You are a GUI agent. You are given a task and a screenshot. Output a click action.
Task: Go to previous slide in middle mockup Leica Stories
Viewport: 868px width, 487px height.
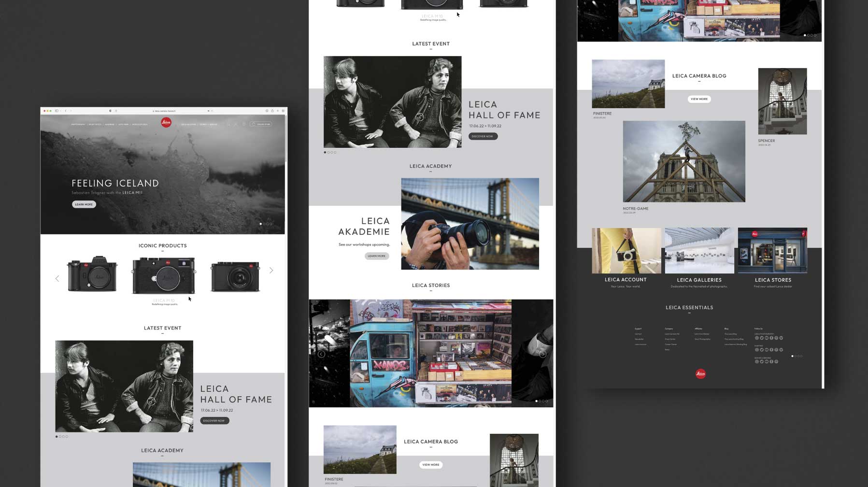[321, 354]
